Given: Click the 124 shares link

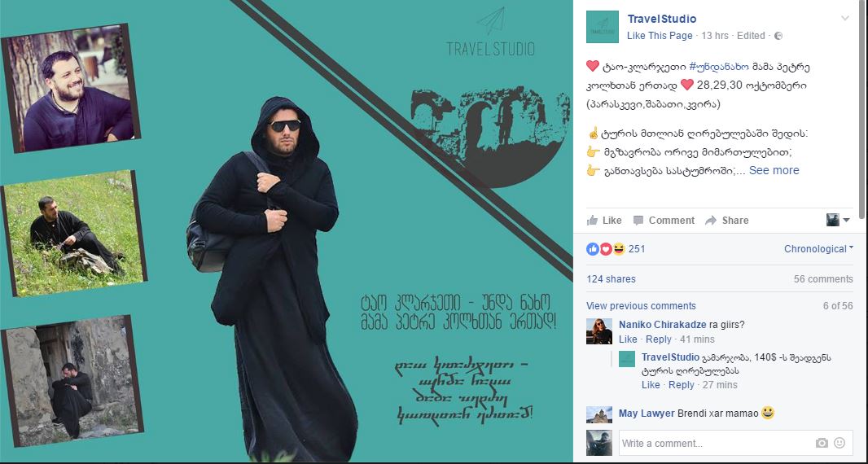Looking at the screenshot, I should (x=612, y=279).
